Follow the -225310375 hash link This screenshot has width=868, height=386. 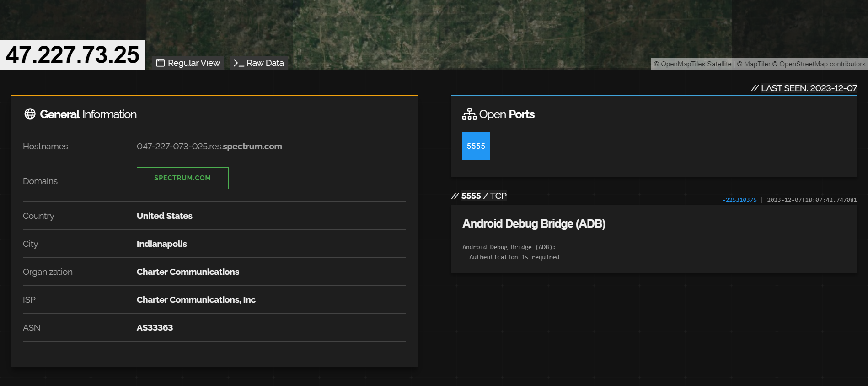[739, 200]
